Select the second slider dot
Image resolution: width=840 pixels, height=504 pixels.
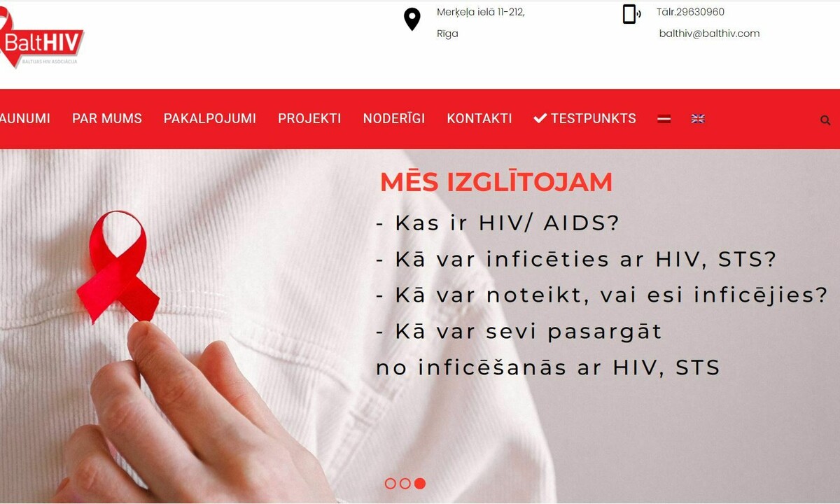pyautogui.click(x=405, y=483)
